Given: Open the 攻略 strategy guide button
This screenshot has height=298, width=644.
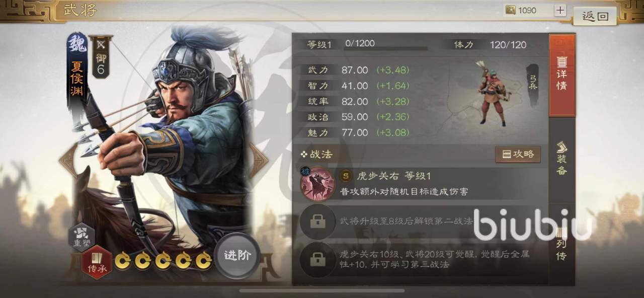Looking at the screenshot, I should [518, 155].
